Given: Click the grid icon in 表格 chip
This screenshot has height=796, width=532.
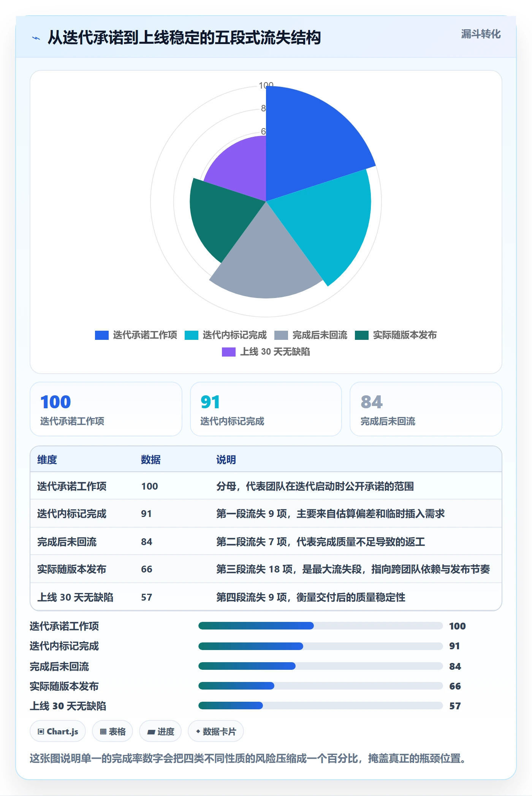Looking at the screenshot, I should (103, 732).
